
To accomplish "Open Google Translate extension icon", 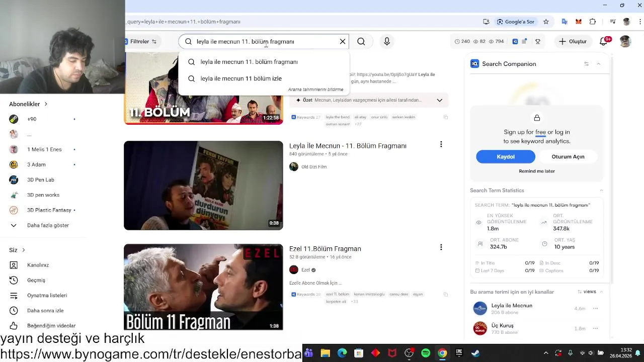I will [x=565, y=22].
